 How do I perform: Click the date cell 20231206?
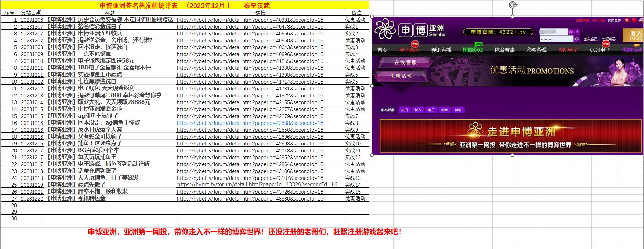click(31, 20)
